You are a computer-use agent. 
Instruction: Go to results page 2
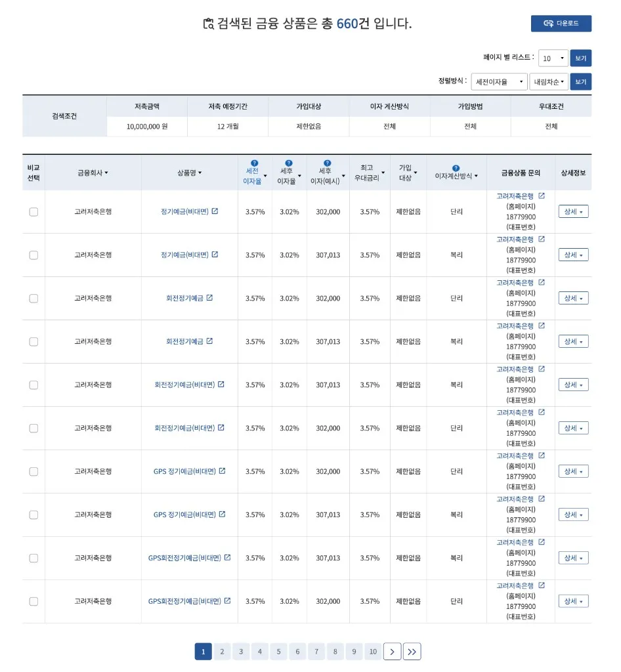[x=222, y=652]
